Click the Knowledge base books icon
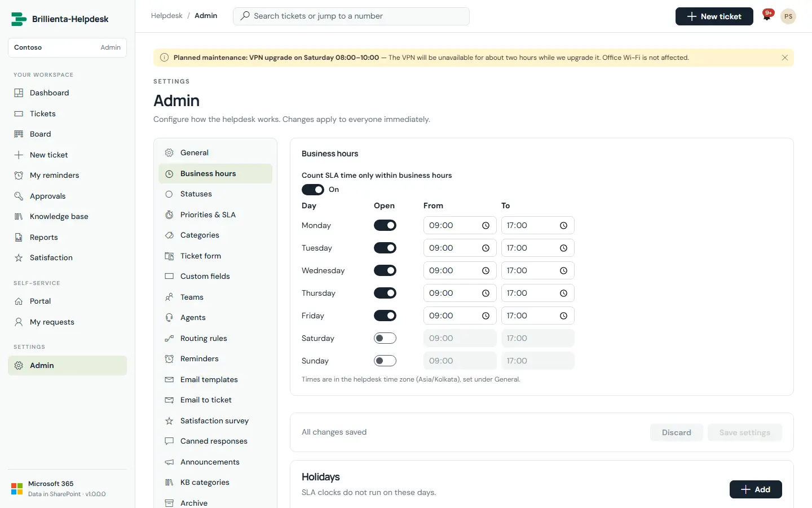 coord(19,216)
